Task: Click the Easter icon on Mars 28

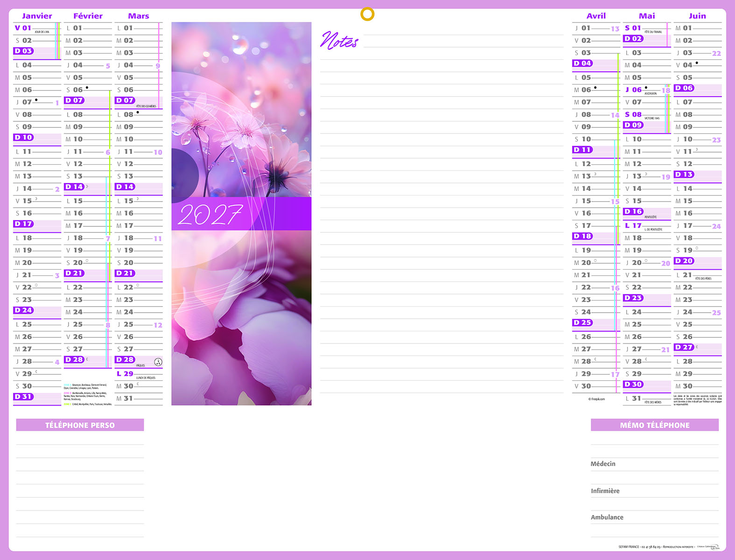Action: click(158, 362)
